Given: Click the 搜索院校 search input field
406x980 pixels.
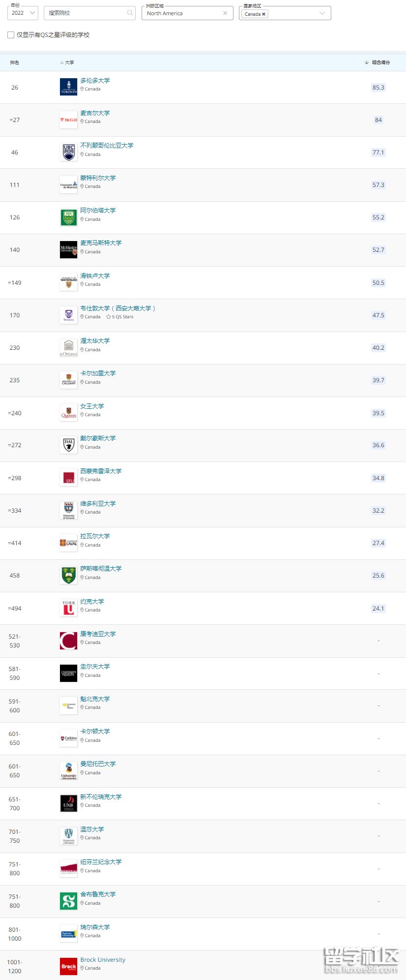Looking at the screenshot, I should pos(86,13).
